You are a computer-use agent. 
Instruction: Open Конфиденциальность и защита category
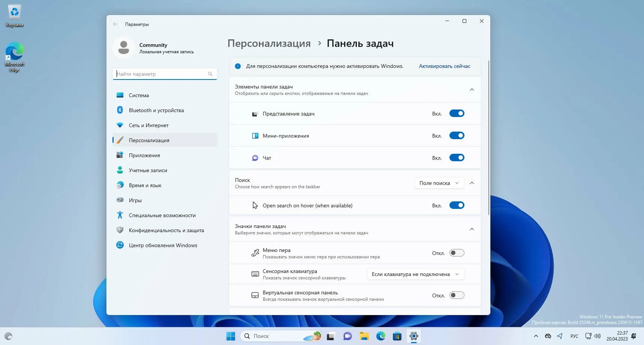click(x=165, y=230)
